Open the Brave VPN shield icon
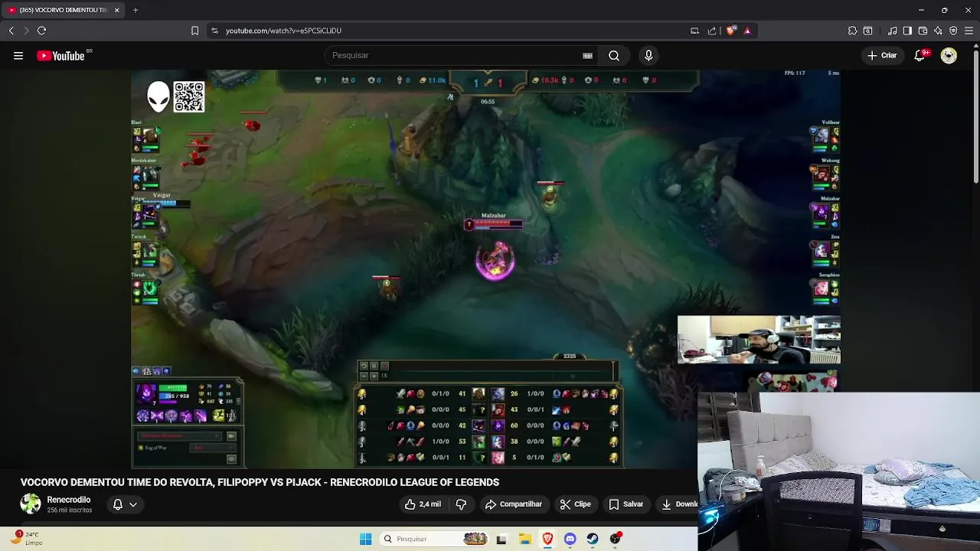 pos(953,31)
